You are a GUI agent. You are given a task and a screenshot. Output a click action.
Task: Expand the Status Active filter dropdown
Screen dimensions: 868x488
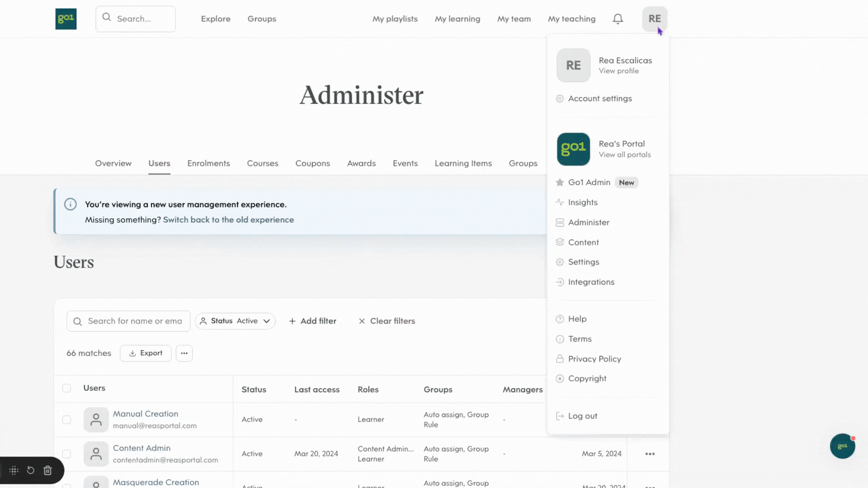235,321
